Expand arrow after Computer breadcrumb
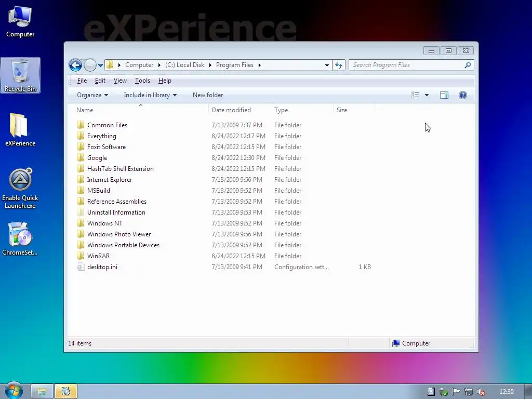This screenshot has width=532, height=399. tap(159, 65)
